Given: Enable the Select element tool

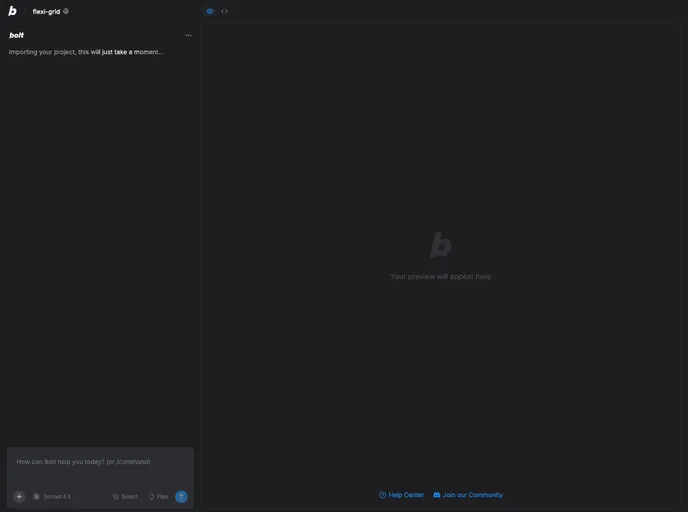Looking at the screenshot, I should pos(125,496).
